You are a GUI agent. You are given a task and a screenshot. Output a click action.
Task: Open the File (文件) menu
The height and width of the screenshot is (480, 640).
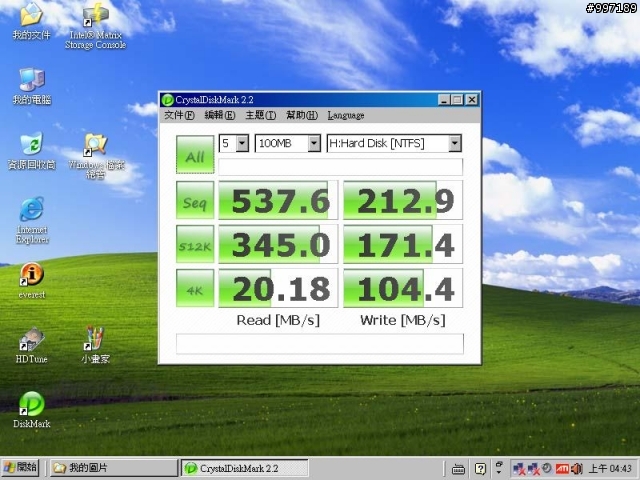[x=179, y=116]
